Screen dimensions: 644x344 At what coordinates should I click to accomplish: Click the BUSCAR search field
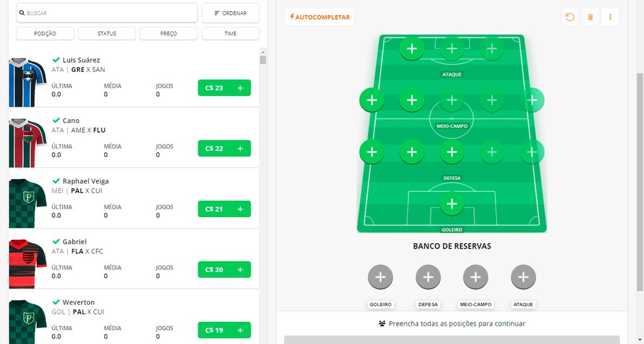tap(107, 13)
